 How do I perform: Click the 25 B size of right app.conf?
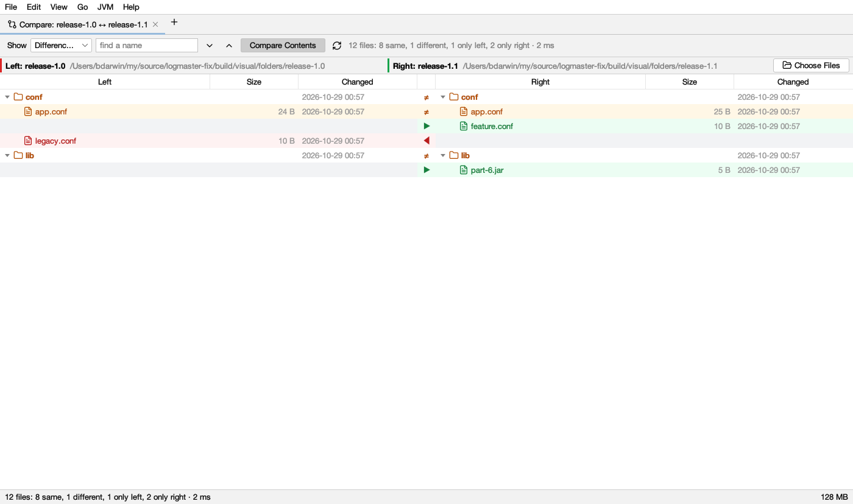point(722,111)
